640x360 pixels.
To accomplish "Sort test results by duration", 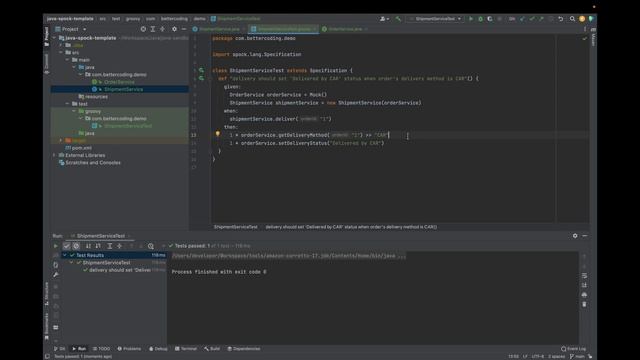I will (98, 246).
